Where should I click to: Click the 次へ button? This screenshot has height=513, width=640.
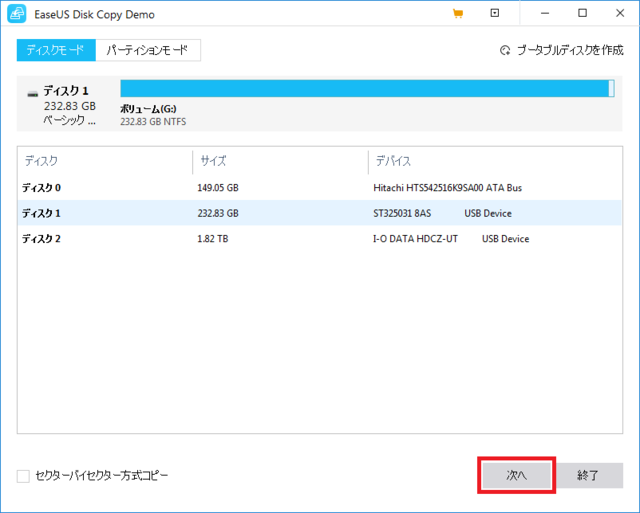pyautogui.click(x=517, y=475)
